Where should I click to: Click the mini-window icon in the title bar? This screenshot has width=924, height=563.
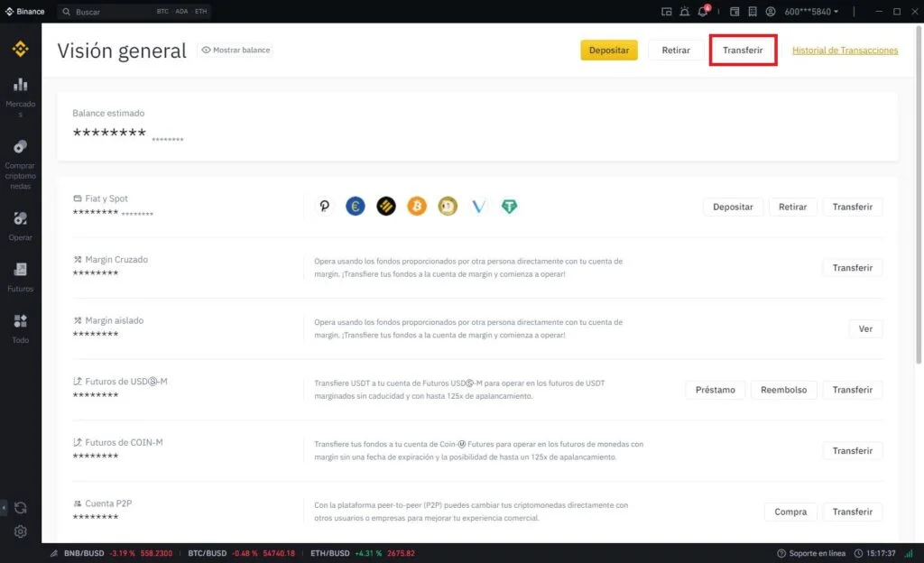667,11
